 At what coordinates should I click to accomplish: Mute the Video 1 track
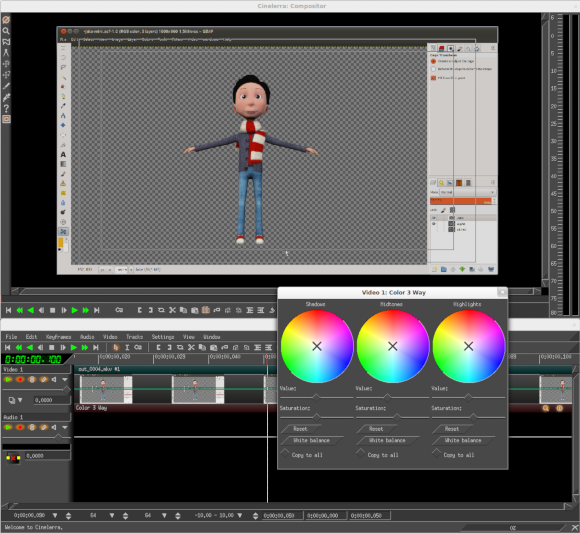(54, 379)
